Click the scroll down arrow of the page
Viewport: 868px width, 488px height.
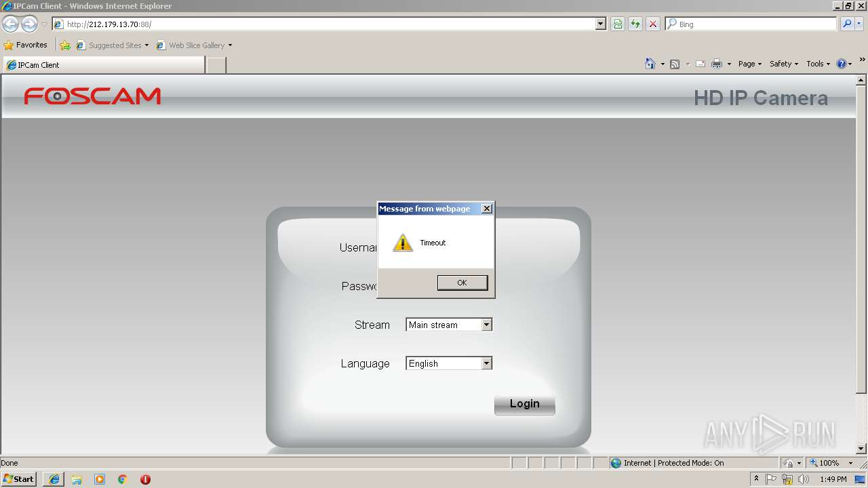tap(861, 449)
